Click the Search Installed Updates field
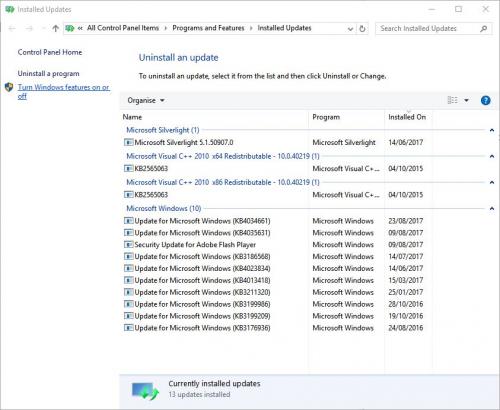 point(428,29)
